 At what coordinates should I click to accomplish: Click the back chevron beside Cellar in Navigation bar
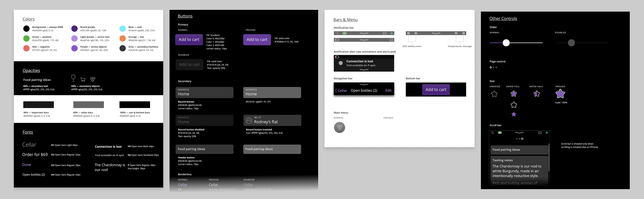[x=336, y=90]
